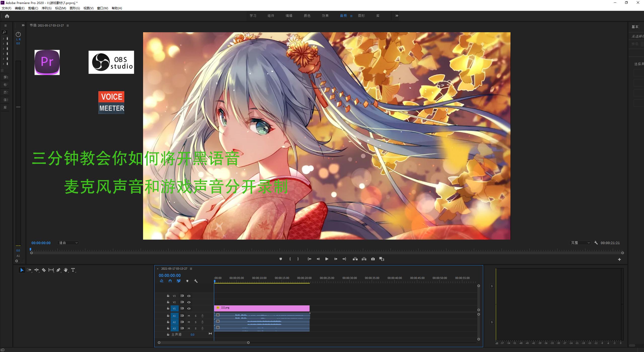The width and height of the screenshot is (644, 352).
Task: Toggle snap with the magnet icon
Action: click(x=170, y=281)
